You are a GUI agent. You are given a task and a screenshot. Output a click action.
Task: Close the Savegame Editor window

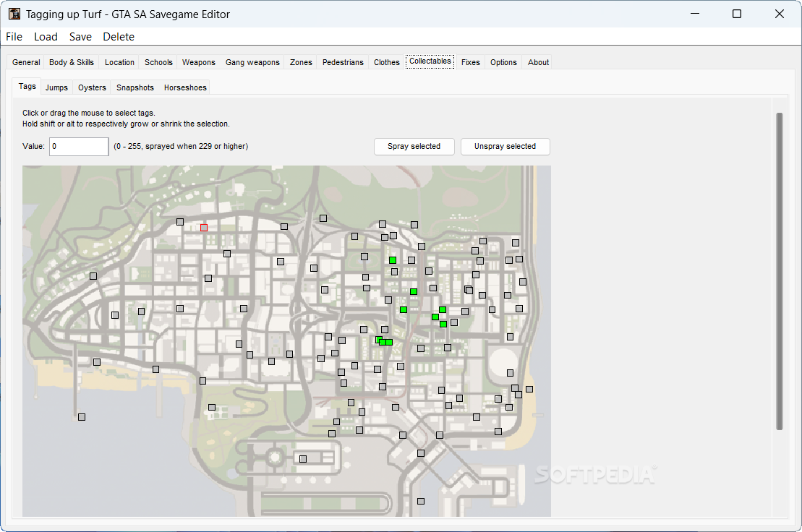[779, 14]
